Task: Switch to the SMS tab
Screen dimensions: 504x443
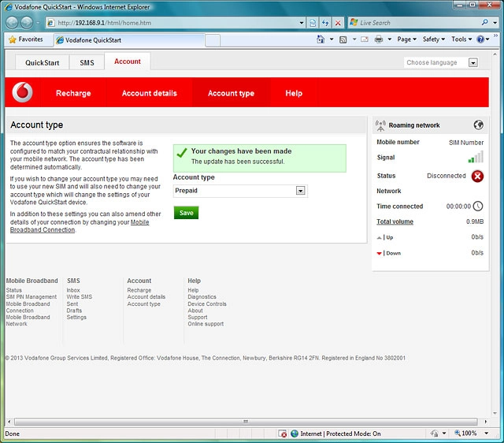Action: tap(87, 62)
